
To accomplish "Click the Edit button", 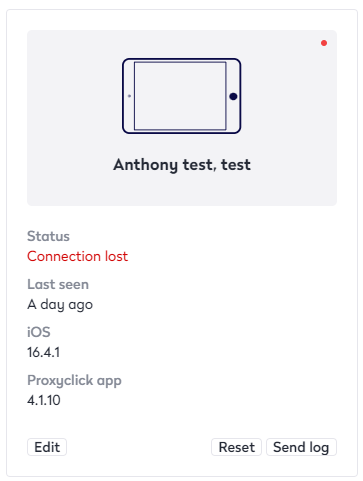I will (x=47, y=447).
